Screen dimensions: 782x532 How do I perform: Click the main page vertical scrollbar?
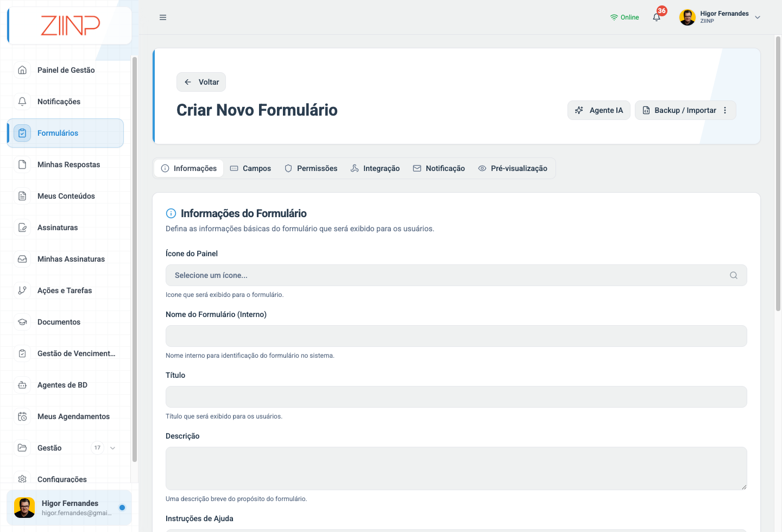778,174
